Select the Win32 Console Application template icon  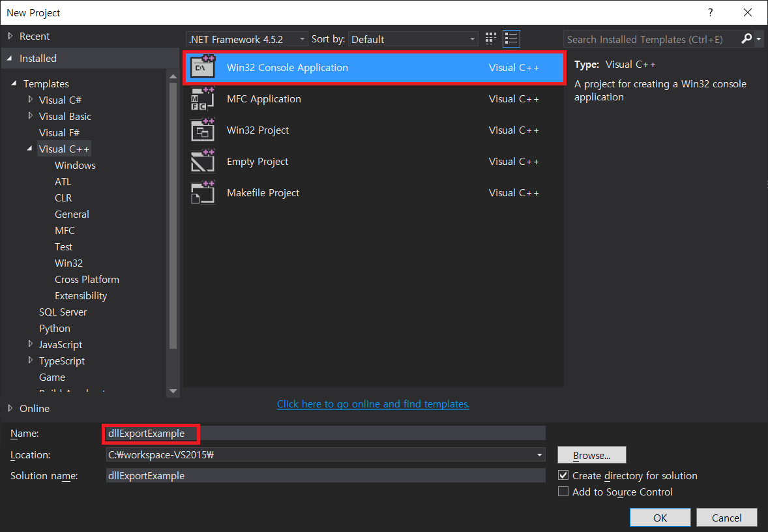[x=203, y=66]
